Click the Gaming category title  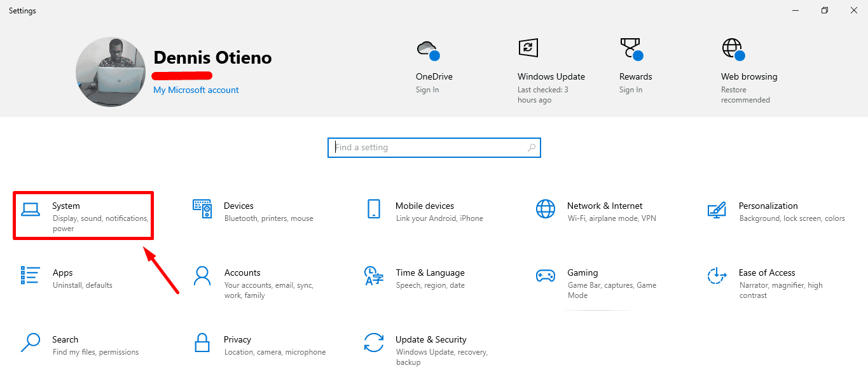[582, 272]
